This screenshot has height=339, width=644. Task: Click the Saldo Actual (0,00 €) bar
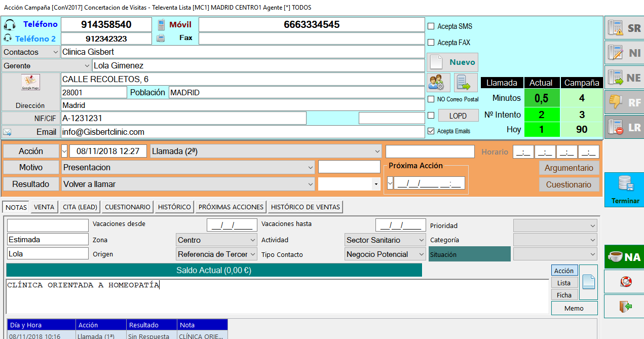point(214,270)
